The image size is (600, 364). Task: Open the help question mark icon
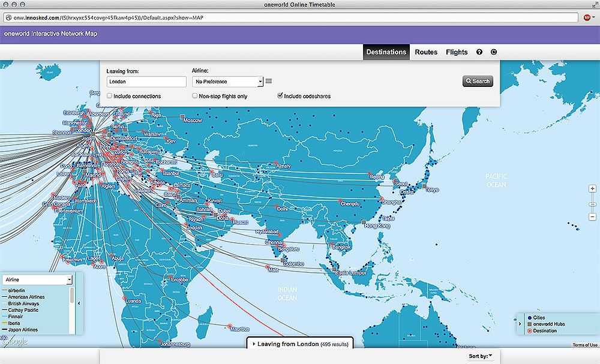point(479,52)
